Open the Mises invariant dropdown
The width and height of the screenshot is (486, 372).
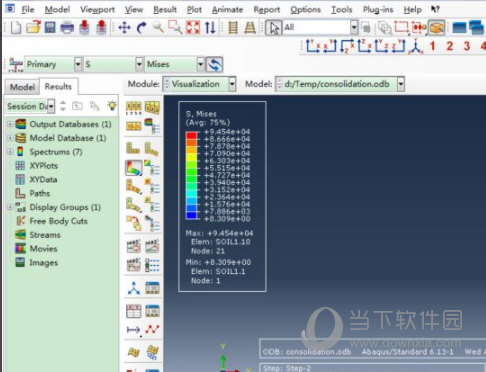click(x=200, y=64)
